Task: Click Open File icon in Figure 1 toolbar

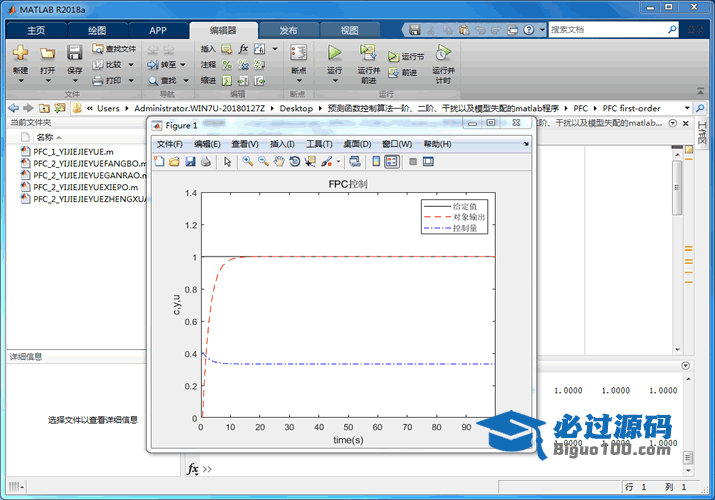Action: tap(174, 162)
